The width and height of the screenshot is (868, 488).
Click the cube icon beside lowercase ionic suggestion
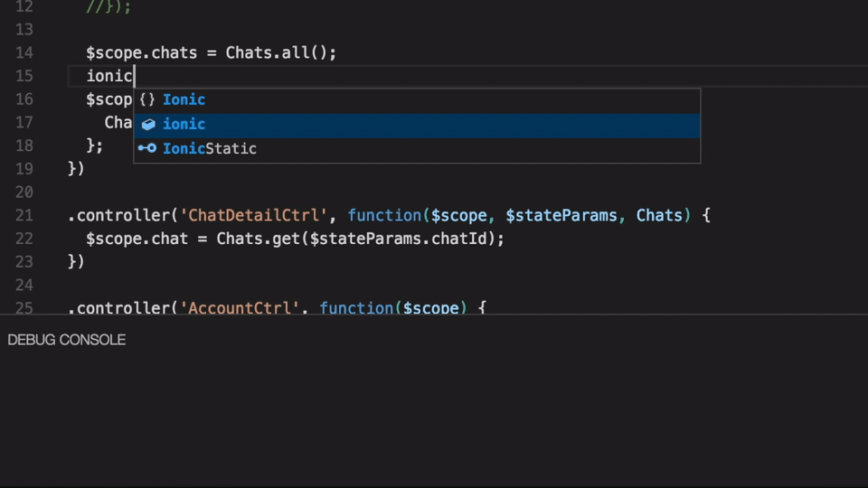click(x=148, y=125)
